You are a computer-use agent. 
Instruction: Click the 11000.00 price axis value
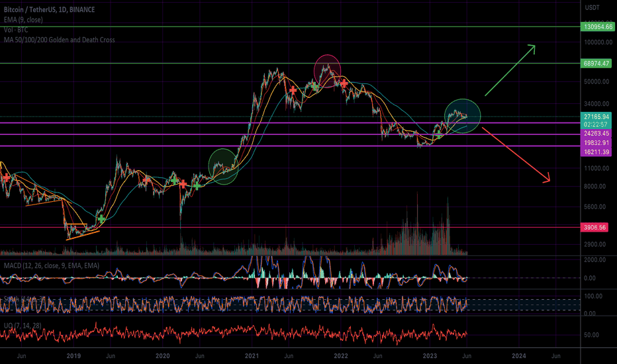point(596,168)
